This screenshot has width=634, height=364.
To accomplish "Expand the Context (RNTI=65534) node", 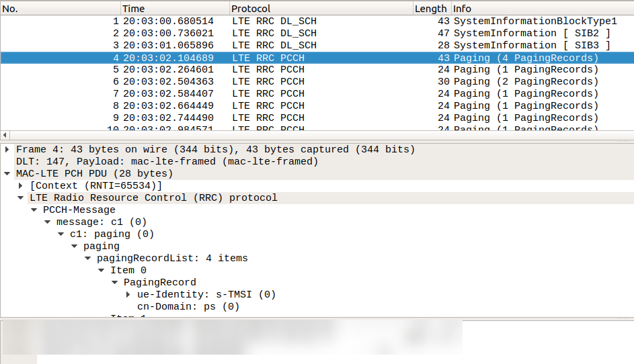I will (x=21, y=185).
